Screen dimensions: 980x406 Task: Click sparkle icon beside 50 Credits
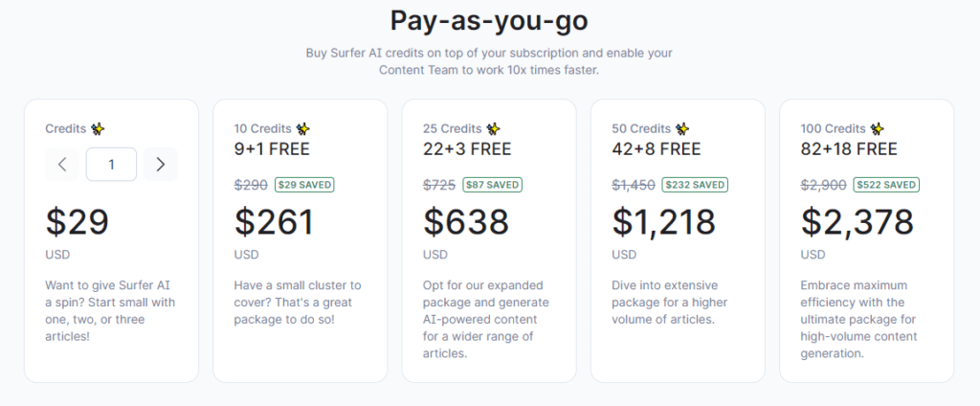(682, 129)
